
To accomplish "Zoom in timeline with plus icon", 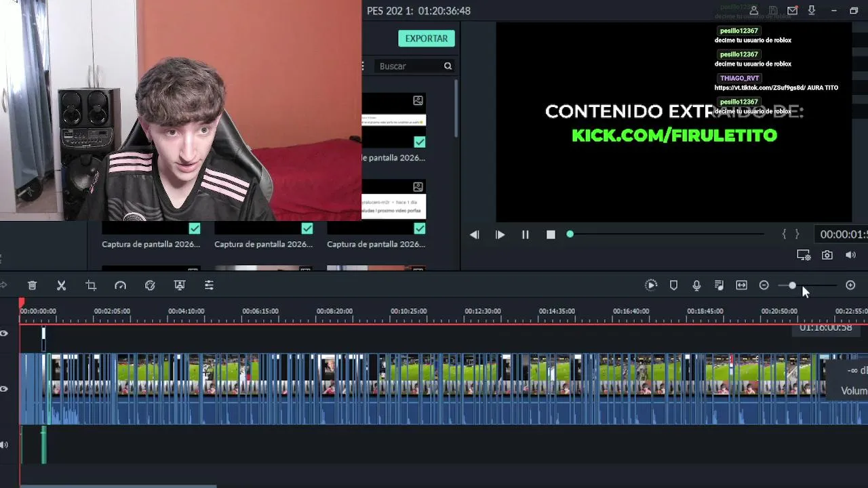I will tap(850, 285).
